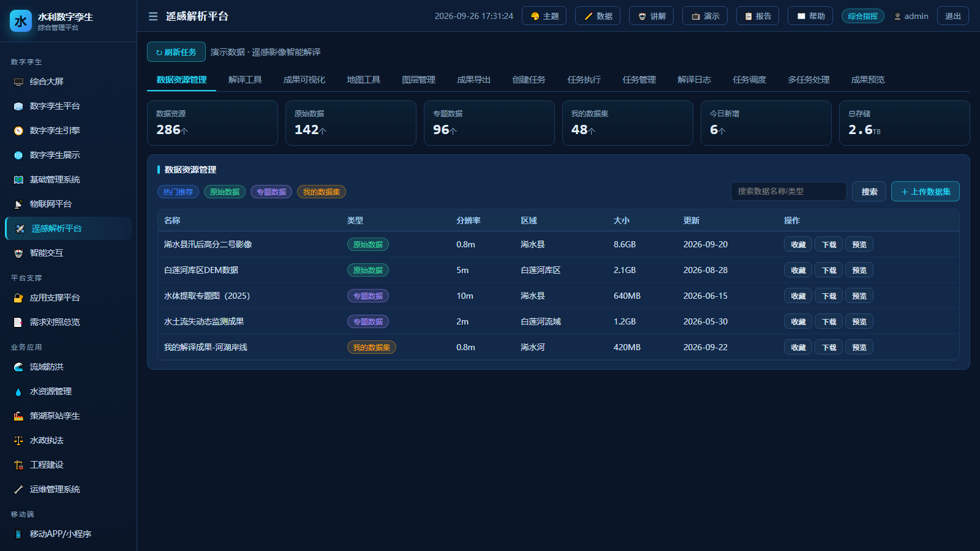Viewport: 980px width, 551px height.
Task: Select the 专题数据 filter tag
Action: coord(271,192)
